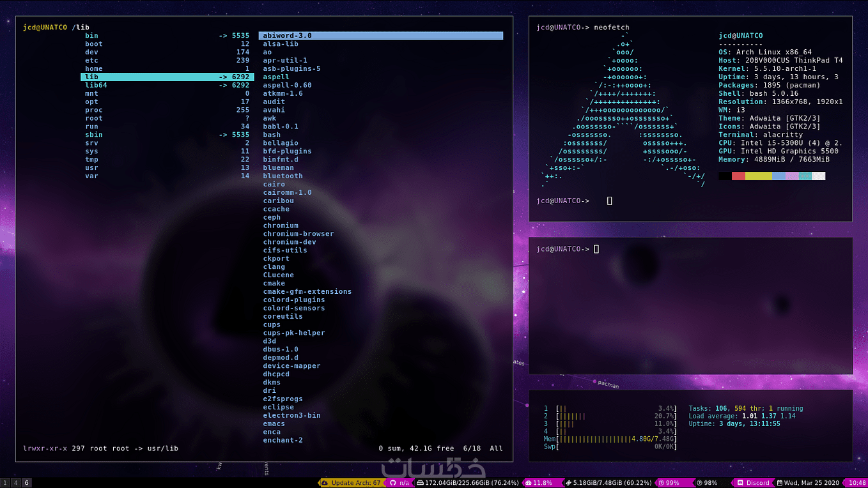Select the srv directory in ranger
This screenshot has width=868, height=488.
click(167, 143)
